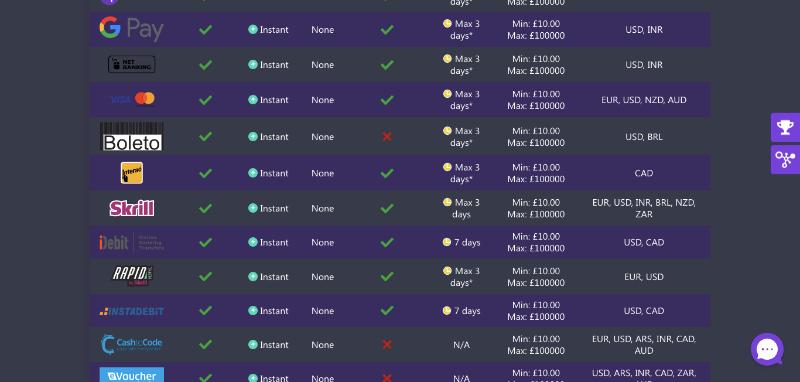This screenshot has width=800, height=382.
Task: Click the red cross in CashtoCode row
Action: pos(387,345)
